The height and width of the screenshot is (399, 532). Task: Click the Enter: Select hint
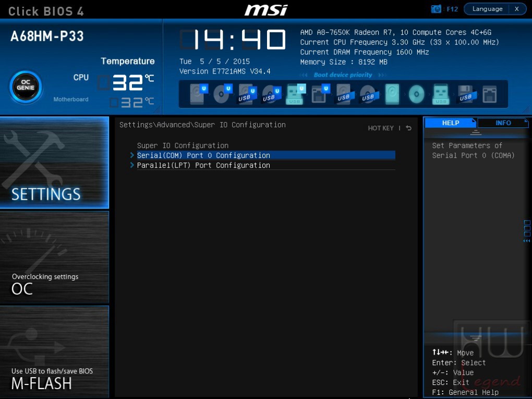458,362
